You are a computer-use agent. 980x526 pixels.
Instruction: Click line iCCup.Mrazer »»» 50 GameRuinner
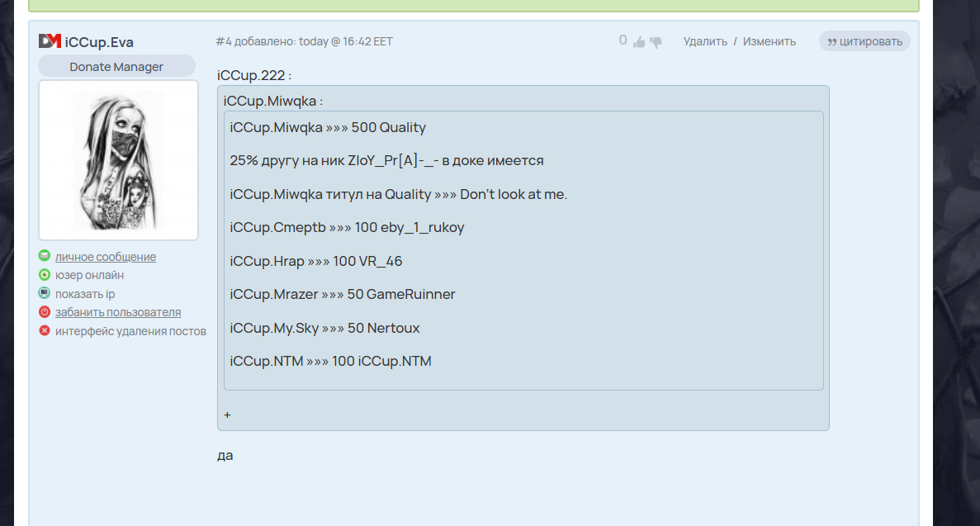(x=342, y=295)
